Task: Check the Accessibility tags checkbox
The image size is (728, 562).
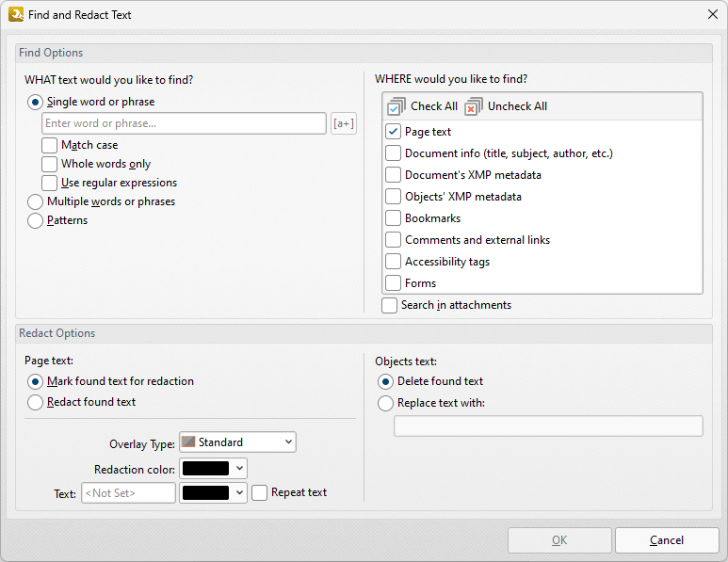Action: [393, 262]
